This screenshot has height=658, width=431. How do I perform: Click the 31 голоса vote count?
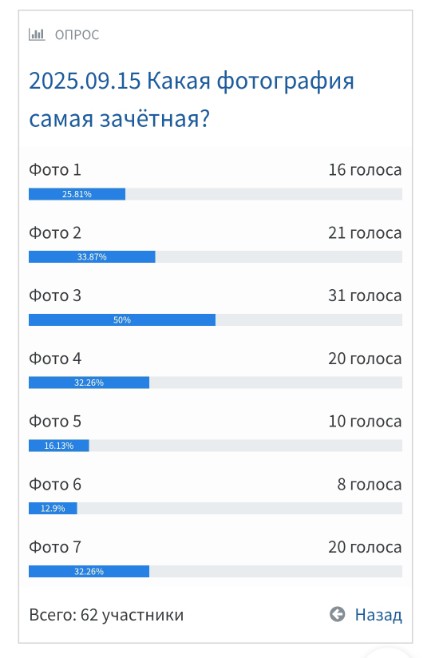click(x=365, y=296)
